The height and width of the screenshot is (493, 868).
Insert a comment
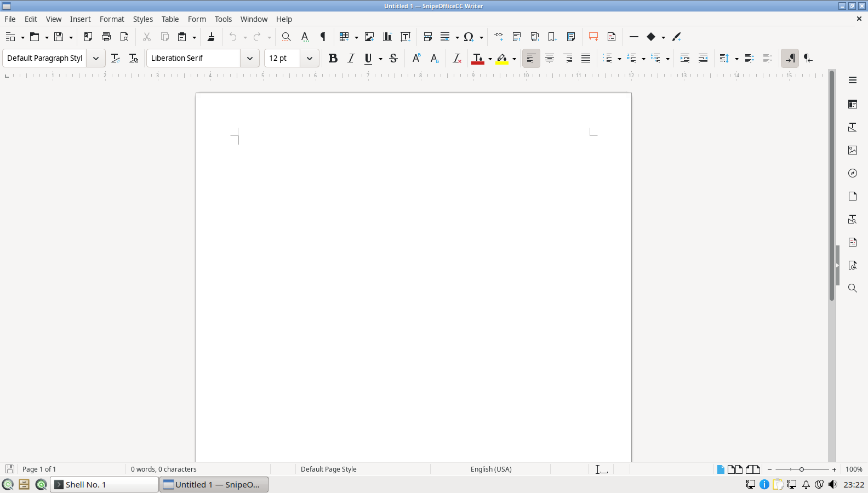[593, 37]
